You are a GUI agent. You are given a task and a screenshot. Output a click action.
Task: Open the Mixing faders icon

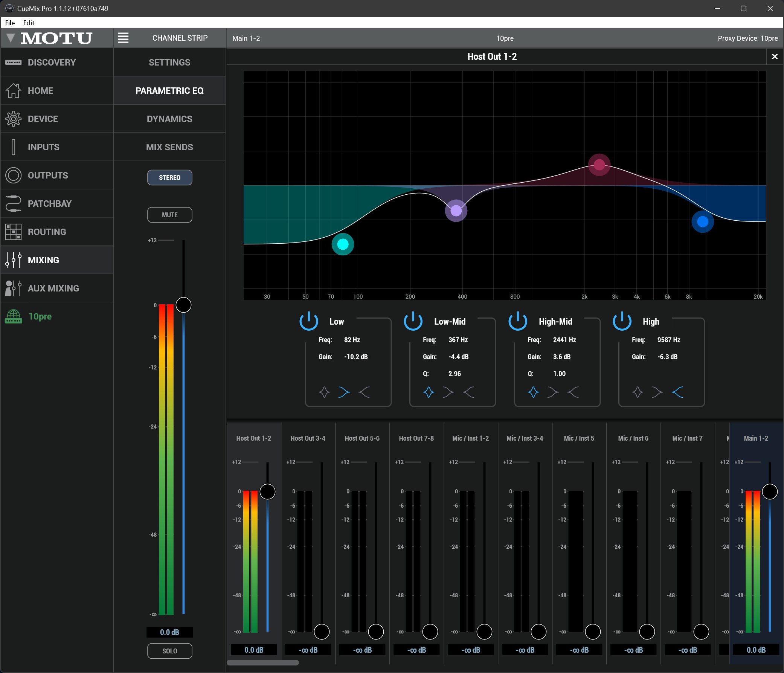click(x=13, y=260)
